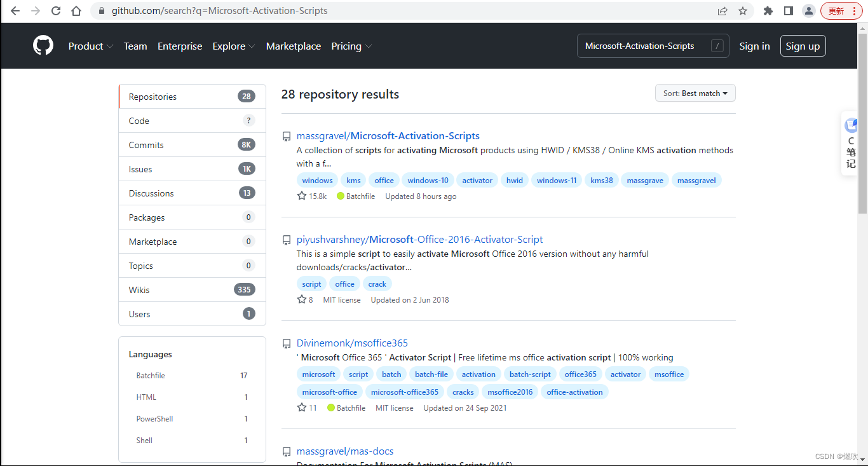Viewport: 868px width, 466px height.
Task: Reload the page with refresh icon
Action: tap(56, 11)
